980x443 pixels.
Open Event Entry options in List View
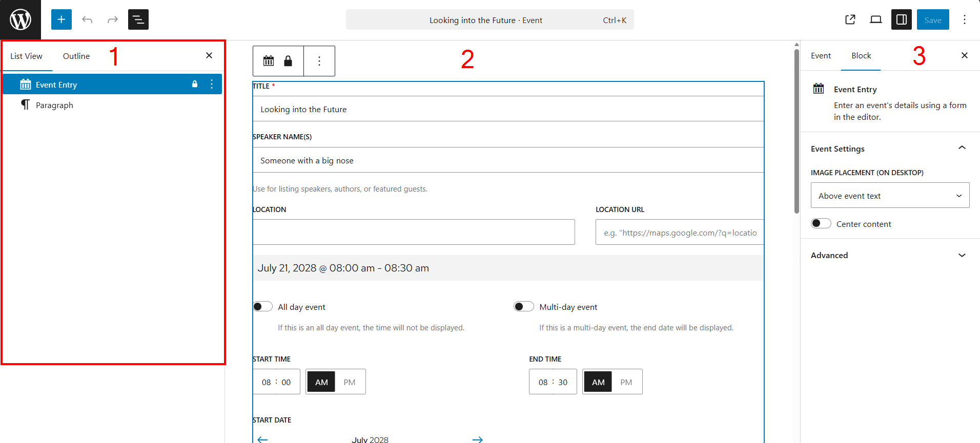(212, 84)
